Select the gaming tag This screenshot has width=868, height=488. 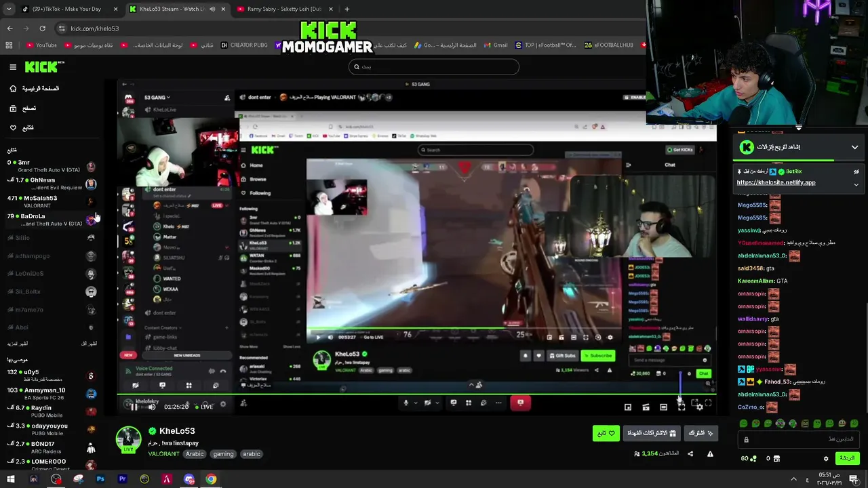pyautogui.click(x=223, y=454)
